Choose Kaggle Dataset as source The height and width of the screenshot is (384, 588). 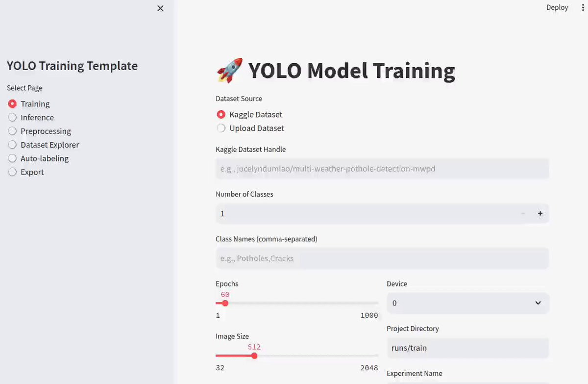pyautogui.click(x=221, y=115)
